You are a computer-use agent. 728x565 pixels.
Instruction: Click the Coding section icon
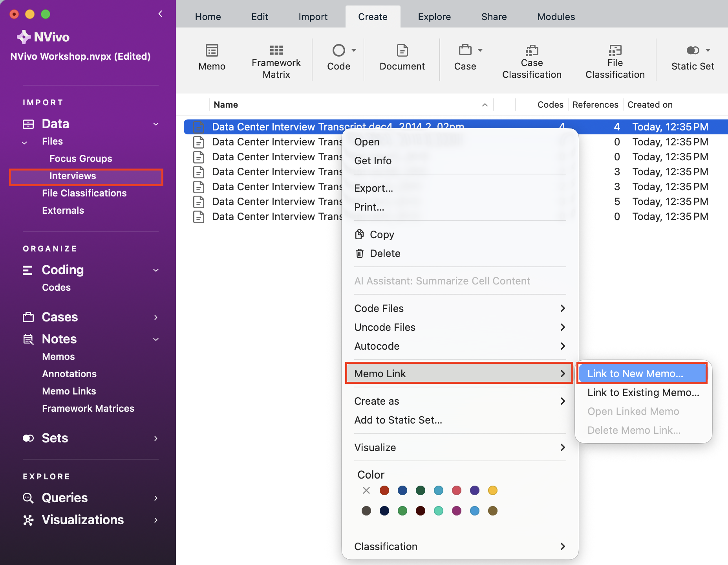[x=27, y=270]
